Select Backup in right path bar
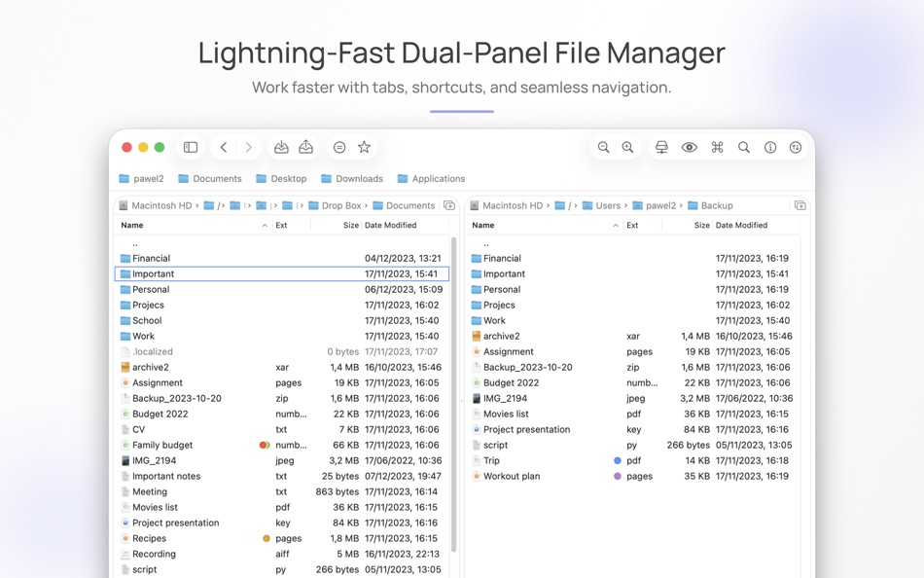 [710, 206]
